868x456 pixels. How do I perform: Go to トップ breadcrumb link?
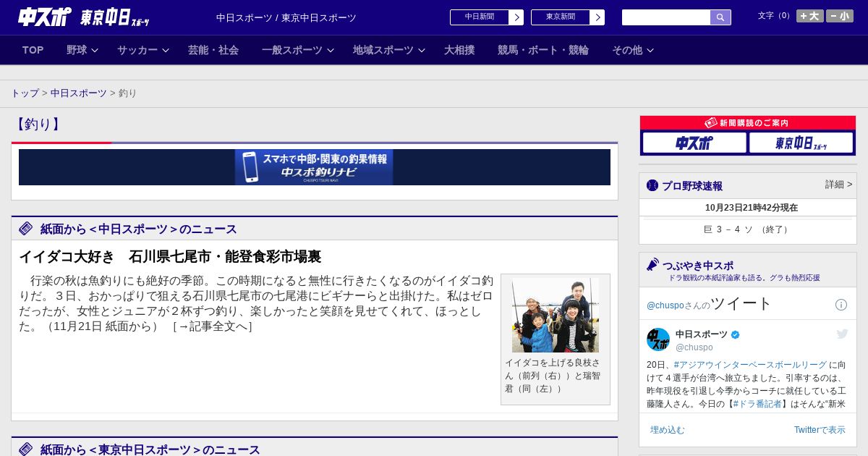25,93
